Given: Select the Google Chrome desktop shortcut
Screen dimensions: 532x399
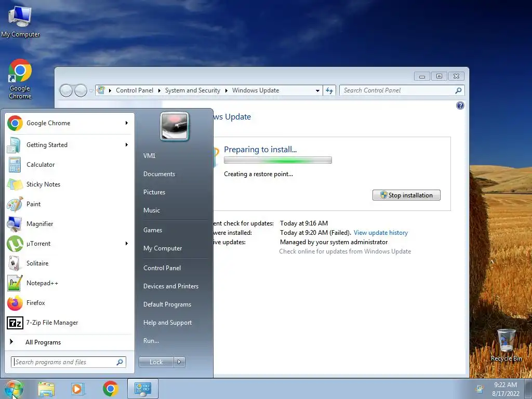Looking at the screenshot, I should tap(20, 79).
